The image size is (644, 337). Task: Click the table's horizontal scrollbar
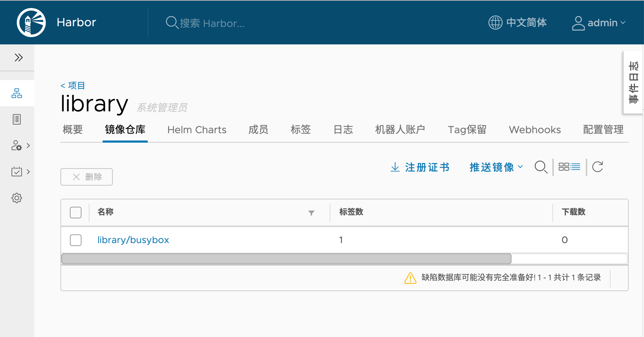coord(286,259)
